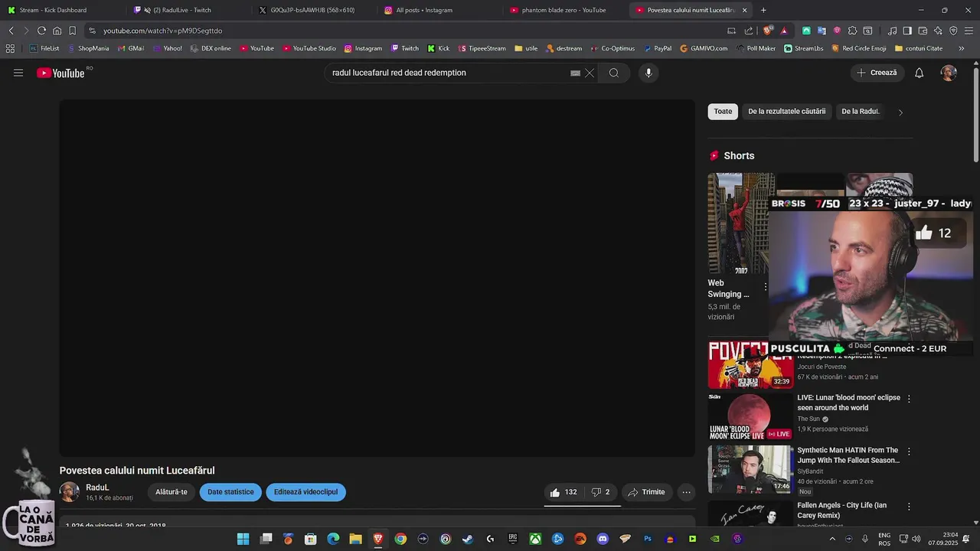Click the Trimite share button

pyautogui.click(x=647, y=492)
